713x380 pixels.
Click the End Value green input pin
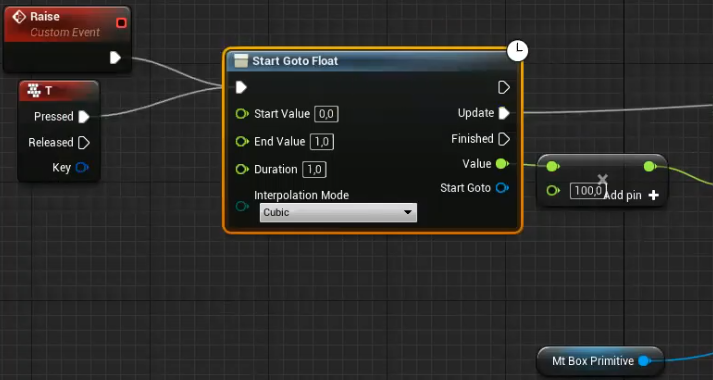(242, 142)
